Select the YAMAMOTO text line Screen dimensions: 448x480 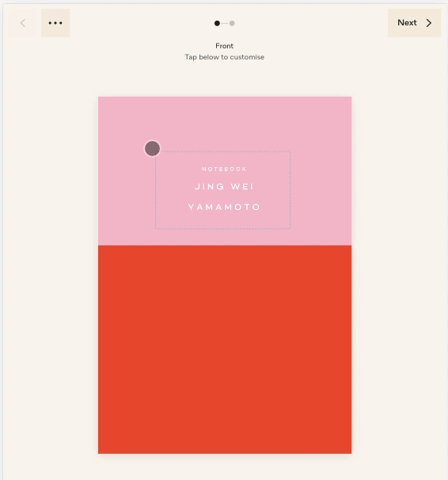[225, 208]
